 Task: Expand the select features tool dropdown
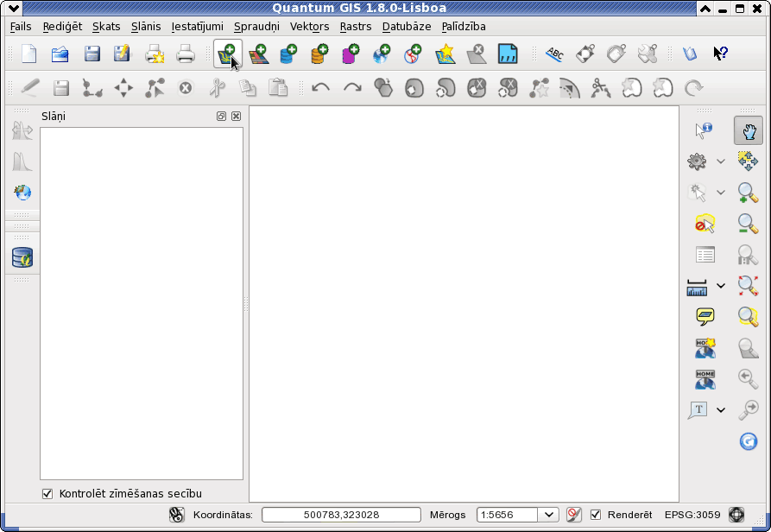(721, 193)
